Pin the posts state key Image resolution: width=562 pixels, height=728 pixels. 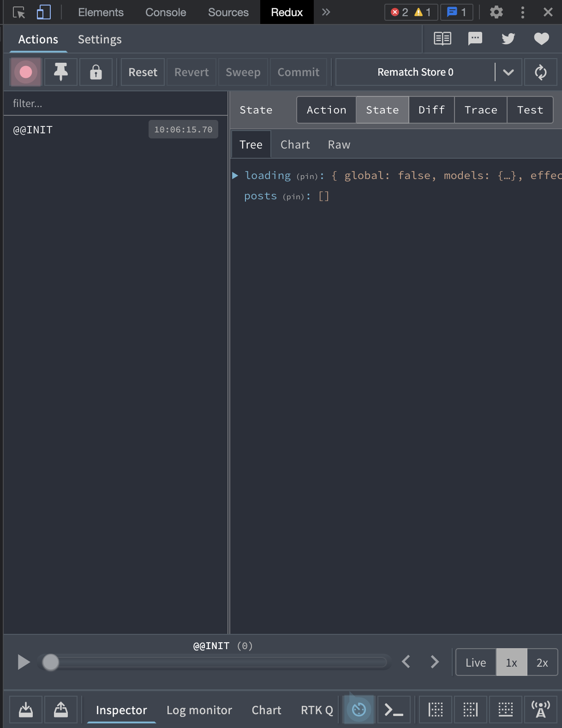(x=293, y=197)
